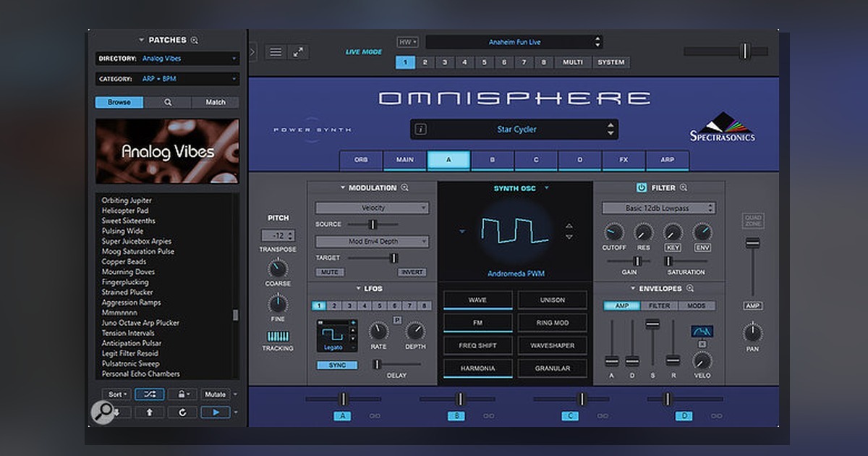Toggle the Filter power button

[642, 187]
